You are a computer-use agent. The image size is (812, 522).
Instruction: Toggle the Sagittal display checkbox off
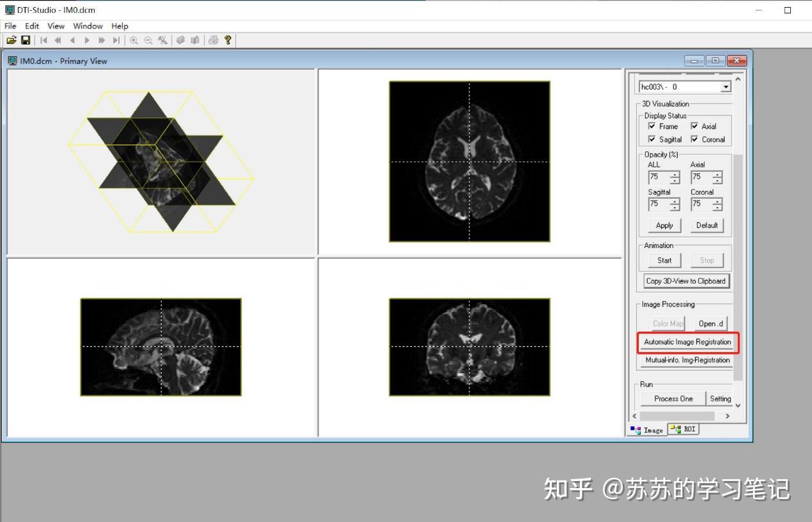pyautogui.click(x=651, y=139)
